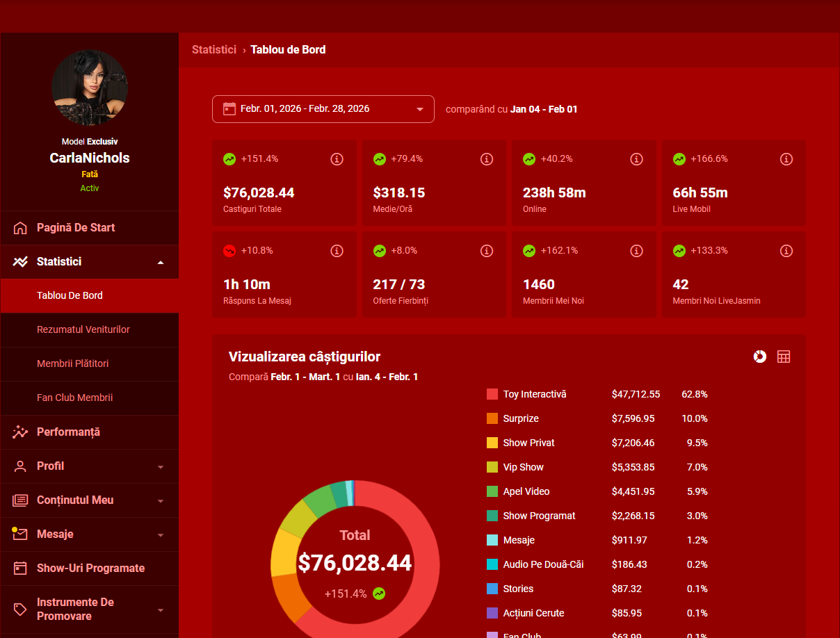
Task: Click the Vizualizarea câștigurilor heading
Action: pos(305,357)
